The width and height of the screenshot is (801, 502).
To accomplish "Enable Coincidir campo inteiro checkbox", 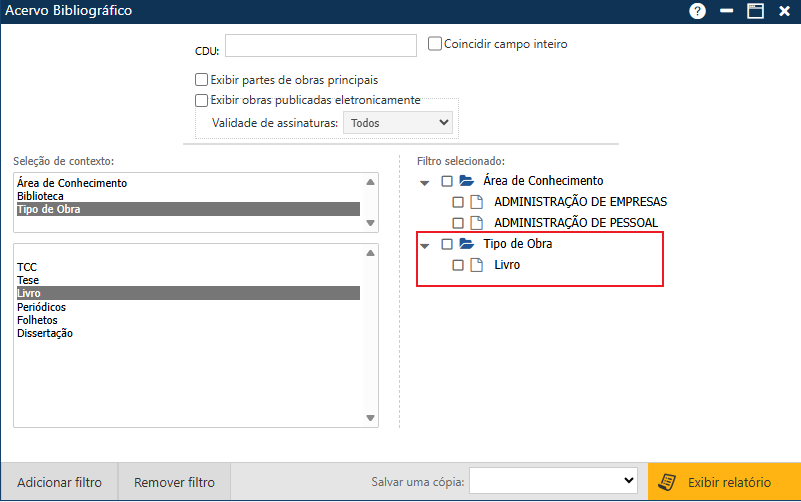I will coord(435,44).
